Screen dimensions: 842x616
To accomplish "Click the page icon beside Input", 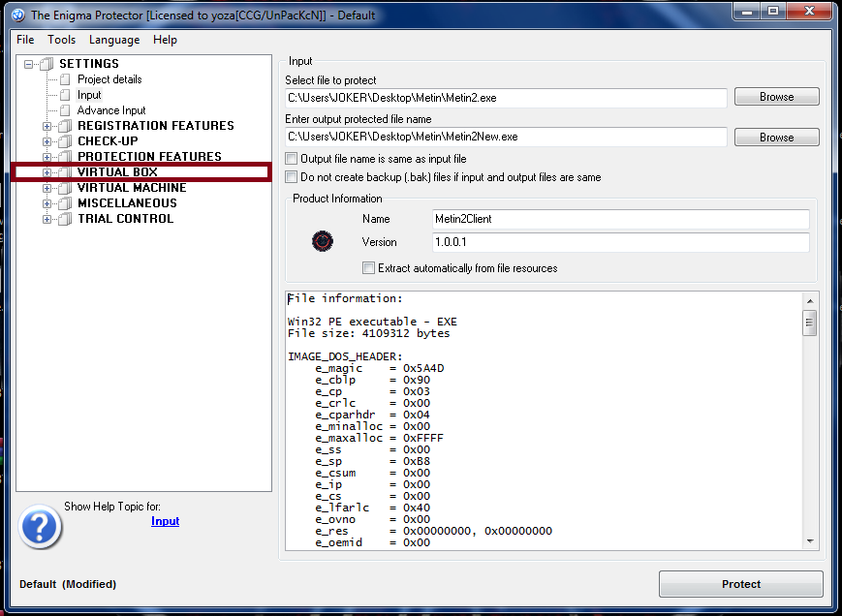I will tap(65, 96).
